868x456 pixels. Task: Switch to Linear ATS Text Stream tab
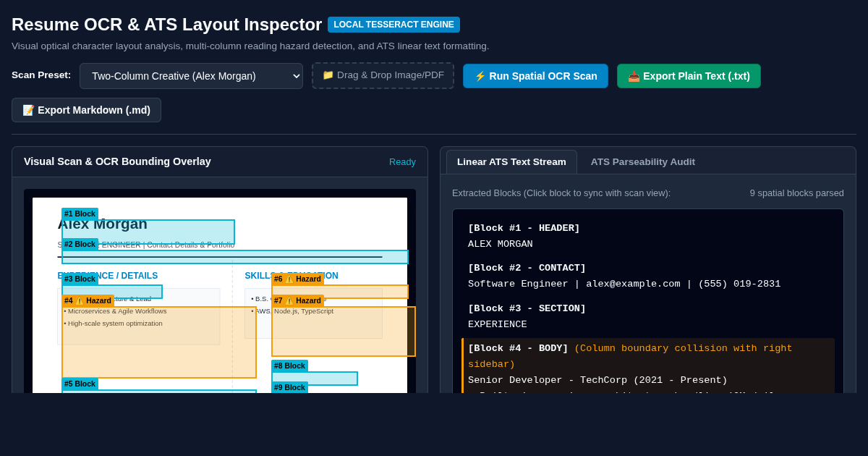511,161
